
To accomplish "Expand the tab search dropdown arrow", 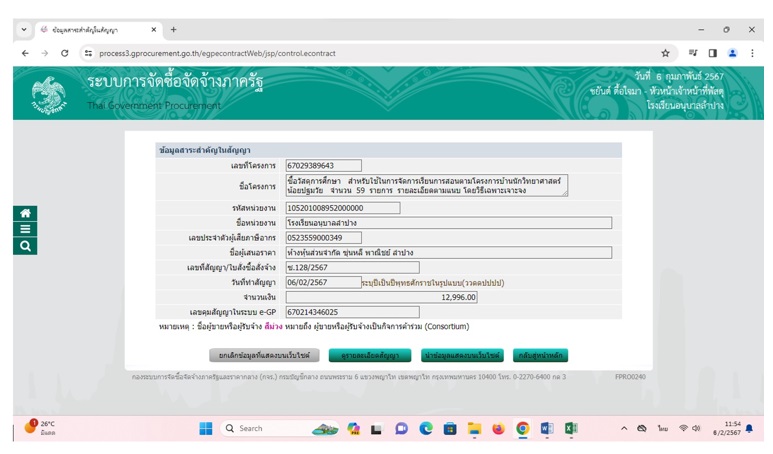I will [24, 30].
